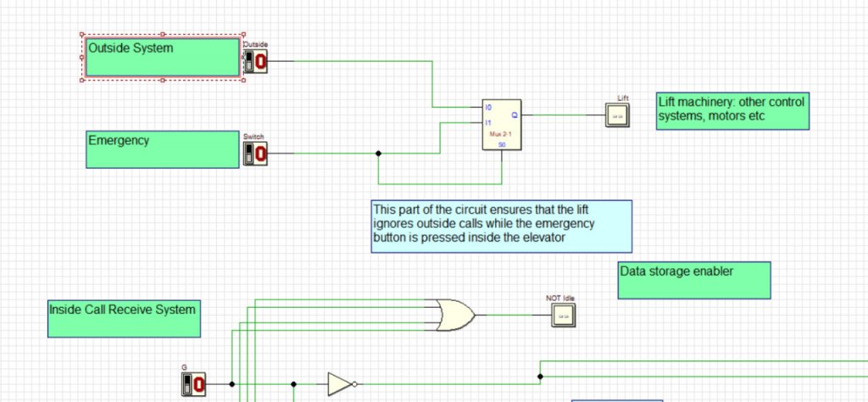Click the wire junction right of G switch
Screen dimensions: 868x402
(231, 384)
